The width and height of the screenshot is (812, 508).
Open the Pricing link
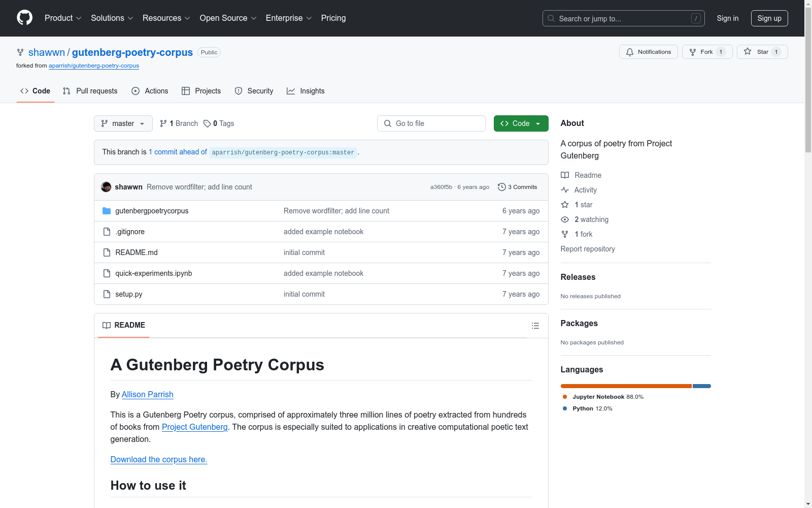[x=333, y=18]
